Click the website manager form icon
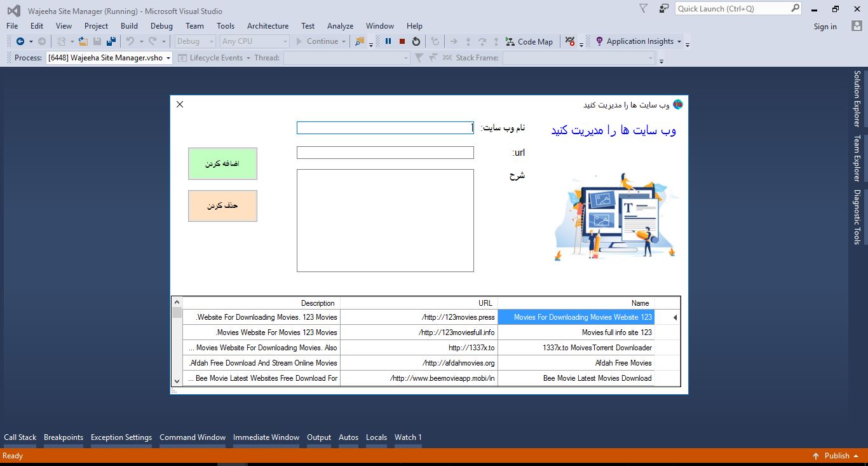This screenshot has width=868, height=466. click(678, 104)
